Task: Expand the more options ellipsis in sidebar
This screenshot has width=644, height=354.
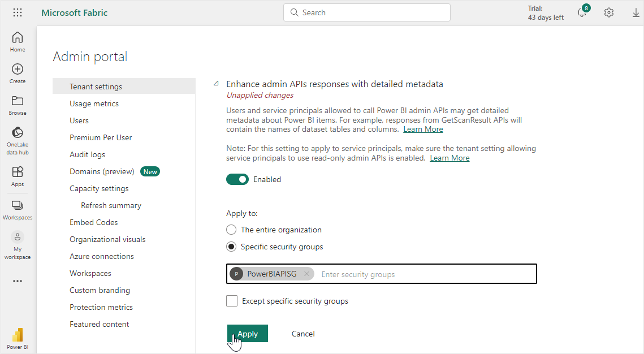Action: tap(18, 281)
